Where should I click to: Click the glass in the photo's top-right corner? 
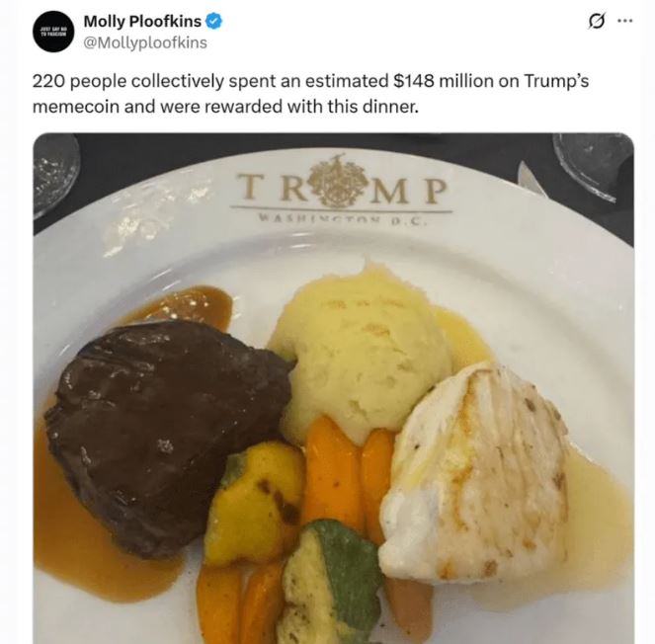coord(593,164)
